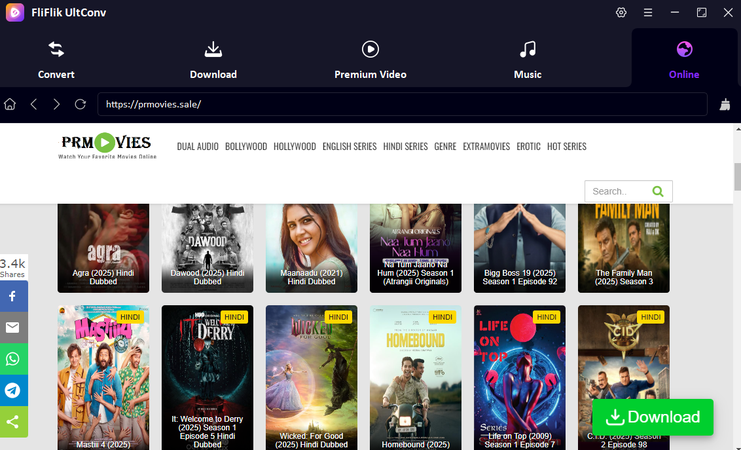The width and height of the screenshot is (741, 450).
Task: Open Homebound (2025) poster
Action: pos(415,377)
